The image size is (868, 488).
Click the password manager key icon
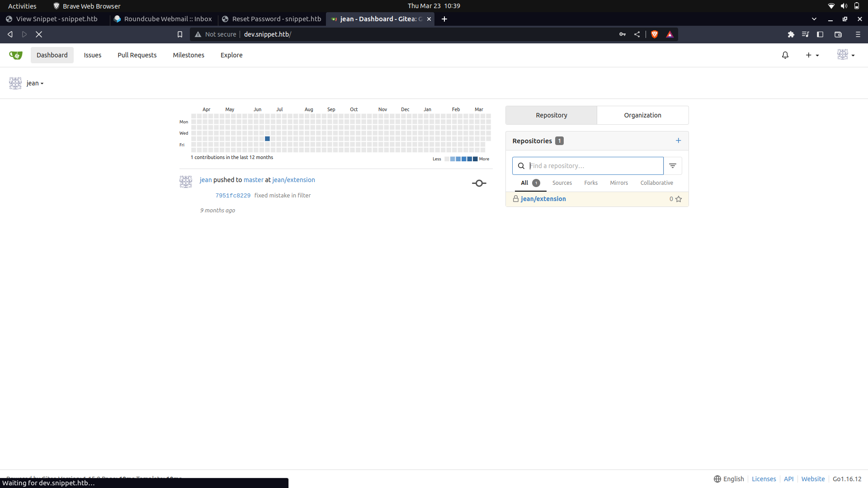622,34
